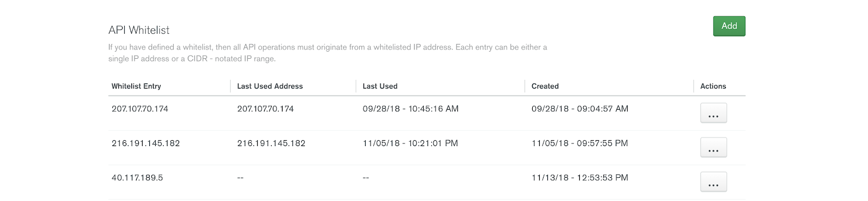Select whitelist entry 40.117.189.5
The image size is (868, 201).
pos(137,178)
